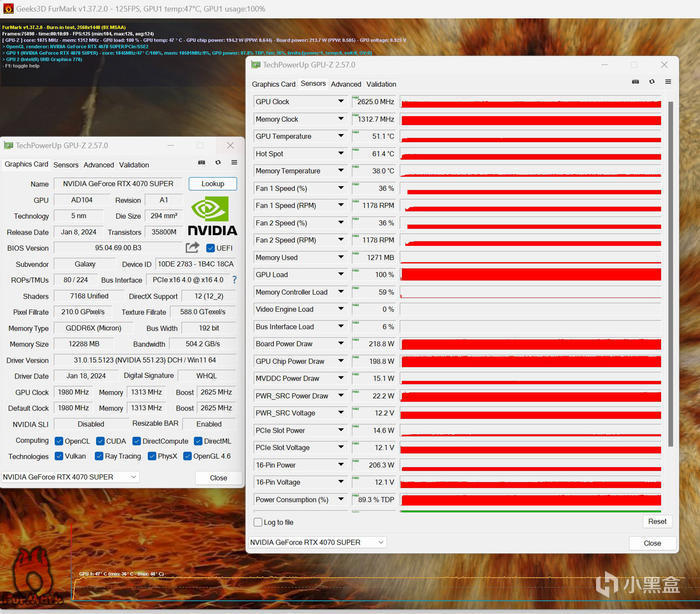Viewport: 700px width, 614px height.
Task: Toggle the OpenGL 4.6 checkbox
Action: click(188, 456)
